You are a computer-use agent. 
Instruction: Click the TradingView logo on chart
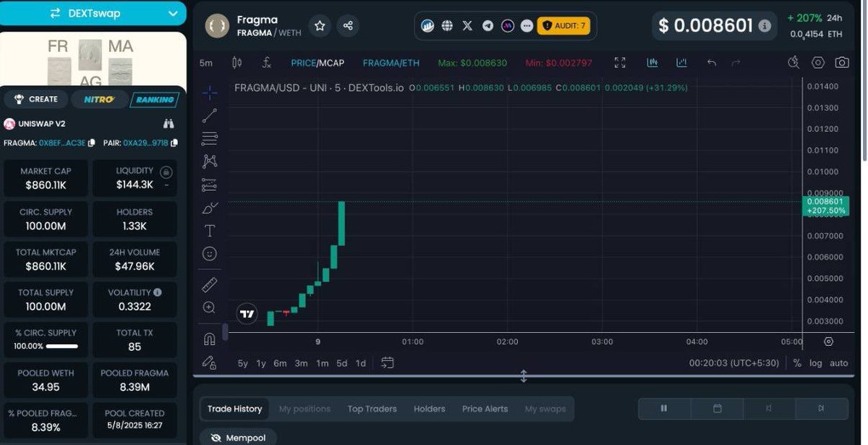(x=247, y=313)
